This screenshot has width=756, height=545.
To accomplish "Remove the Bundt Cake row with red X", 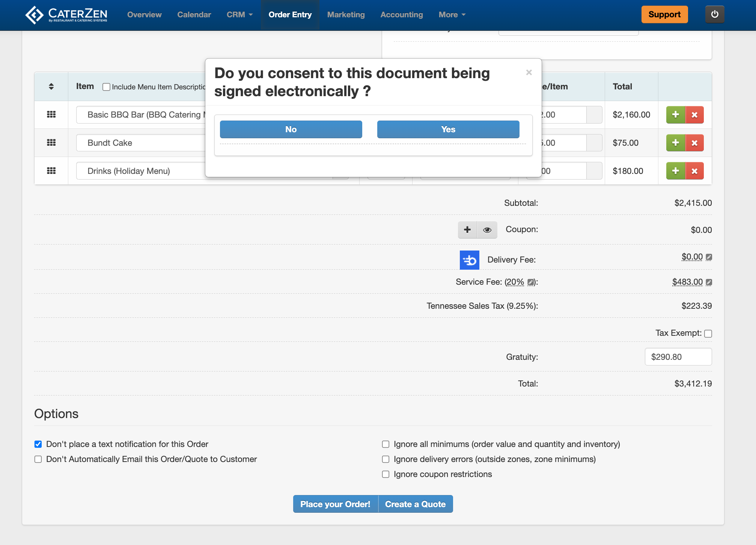I will click(694, 143).
